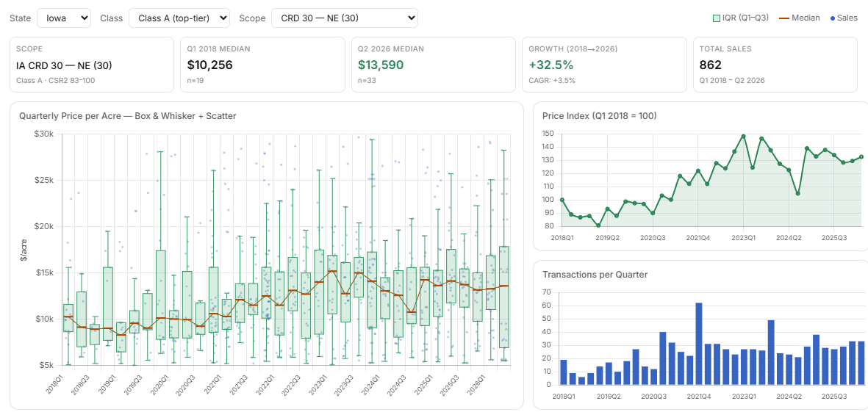
Task: Click the first transactions bar for 2018Q1
Action: click(x=564, y=372)
